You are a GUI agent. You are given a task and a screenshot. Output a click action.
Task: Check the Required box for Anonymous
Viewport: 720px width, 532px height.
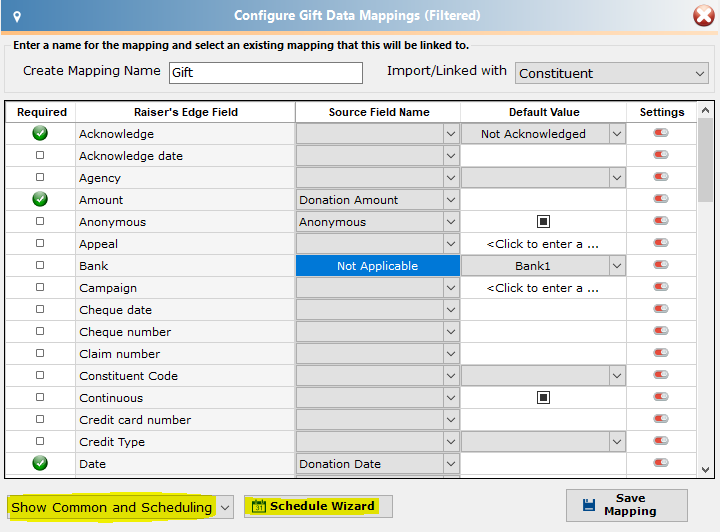40,221
